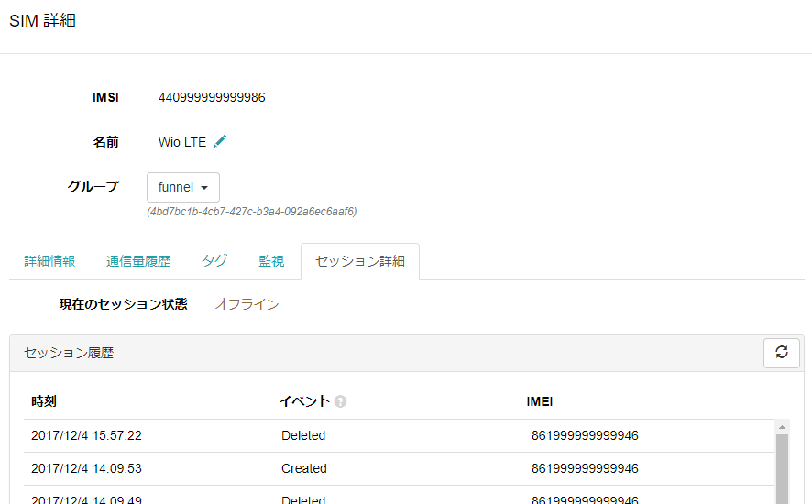Image resolution: width=812 pixels, height=504 pixels.
Task: Click the イベント column header
Action: point(304,401)
